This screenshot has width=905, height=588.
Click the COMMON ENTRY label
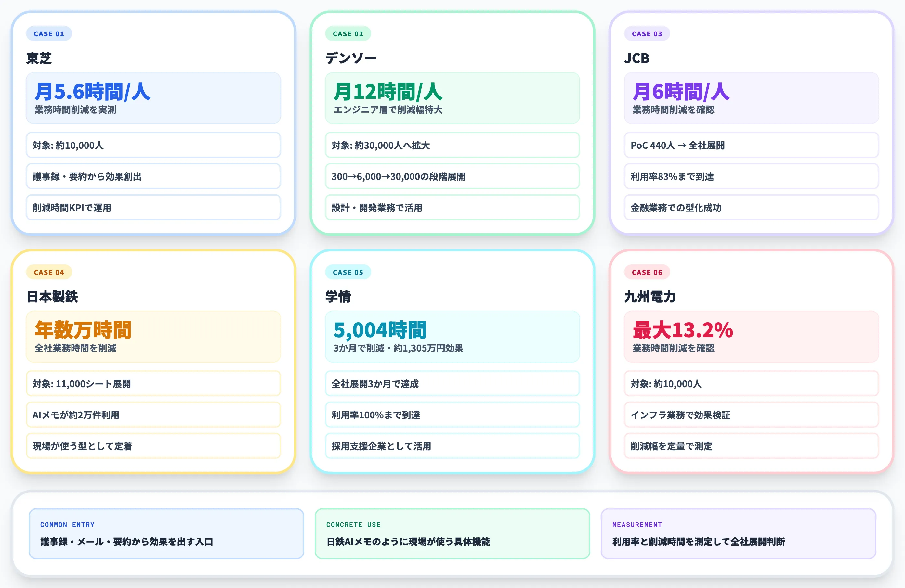pyautogui.click(x=67, y=525)
